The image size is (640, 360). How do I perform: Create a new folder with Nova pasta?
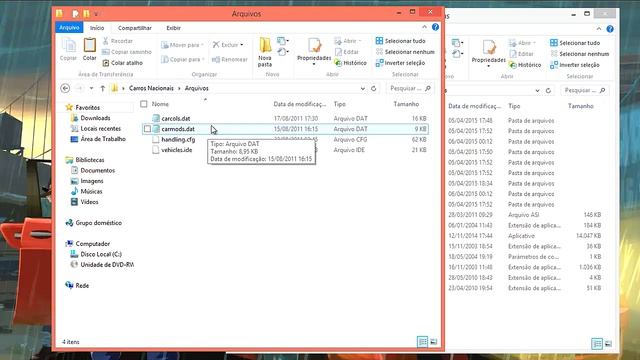pyautogui.click(x=265, y=52)
